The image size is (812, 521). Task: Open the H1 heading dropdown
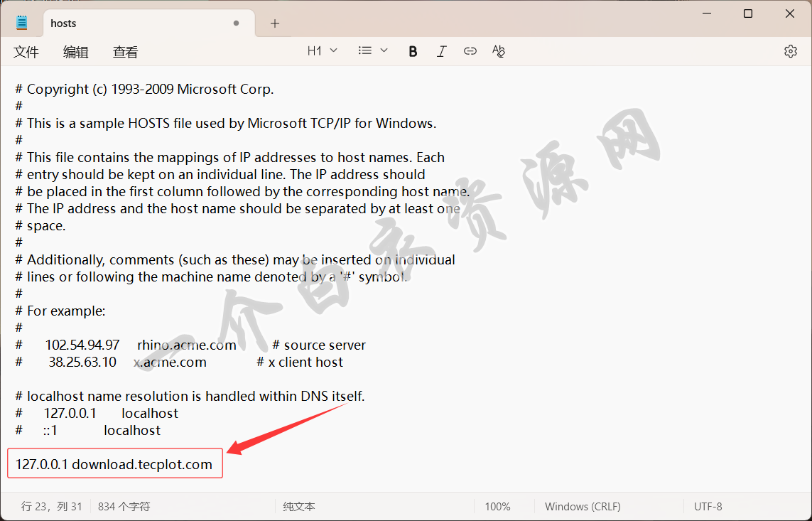(322, 50)
